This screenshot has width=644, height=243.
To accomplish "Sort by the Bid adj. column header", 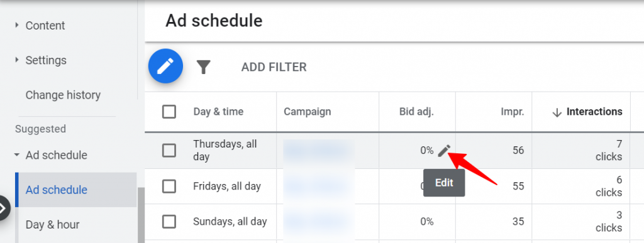I will coord(416,112).
